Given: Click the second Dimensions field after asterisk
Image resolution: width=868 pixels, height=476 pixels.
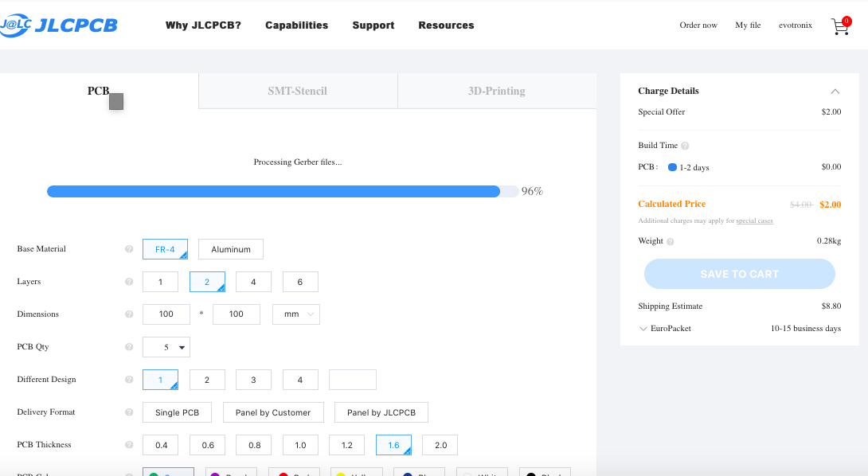Looking at the screenshot, I should tap(237, 314).
